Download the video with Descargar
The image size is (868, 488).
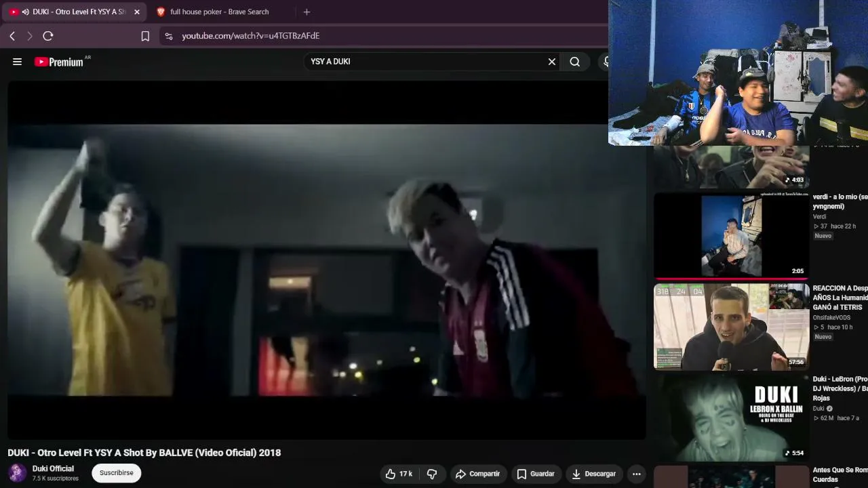pos(594,474)
